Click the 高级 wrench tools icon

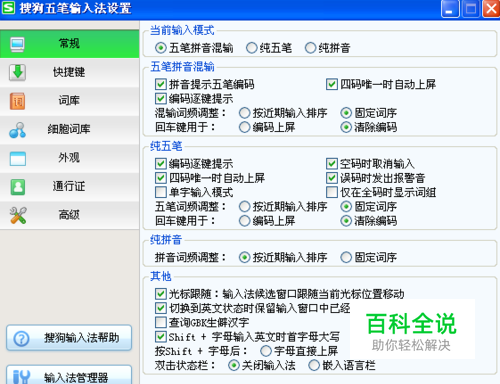18,215
